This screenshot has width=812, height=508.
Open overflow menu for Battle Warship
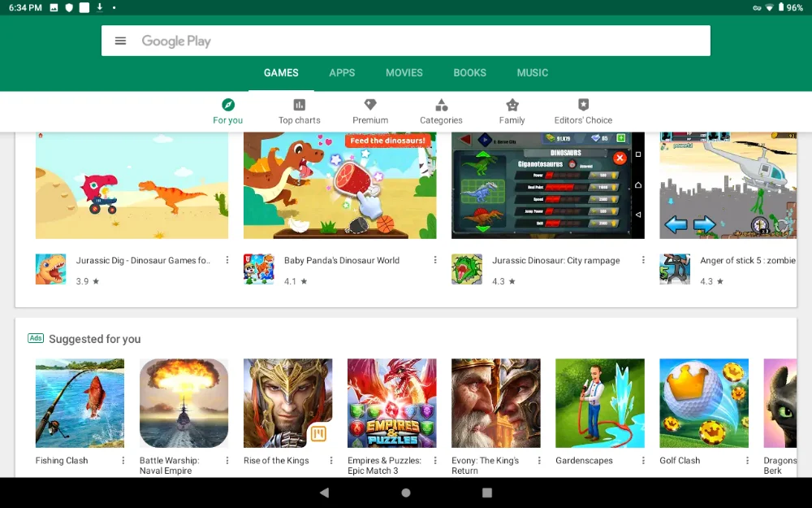coord(227,460)
